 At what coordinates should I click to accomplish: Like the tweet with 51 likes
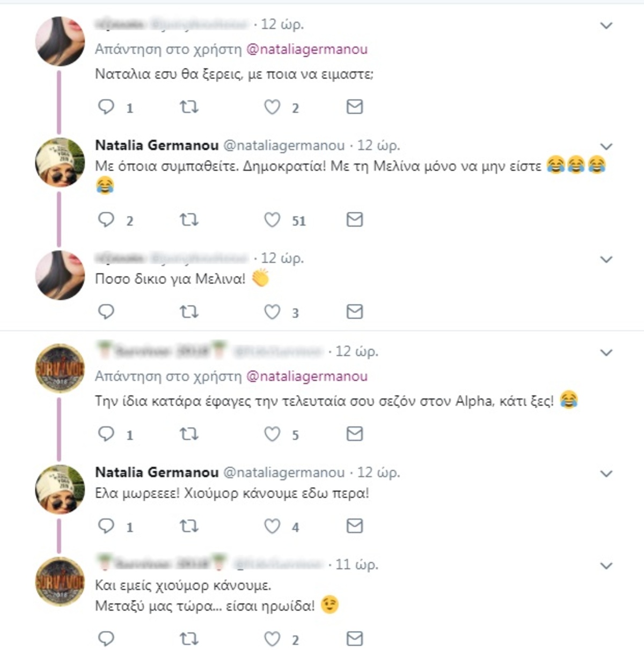click(272, 220)
